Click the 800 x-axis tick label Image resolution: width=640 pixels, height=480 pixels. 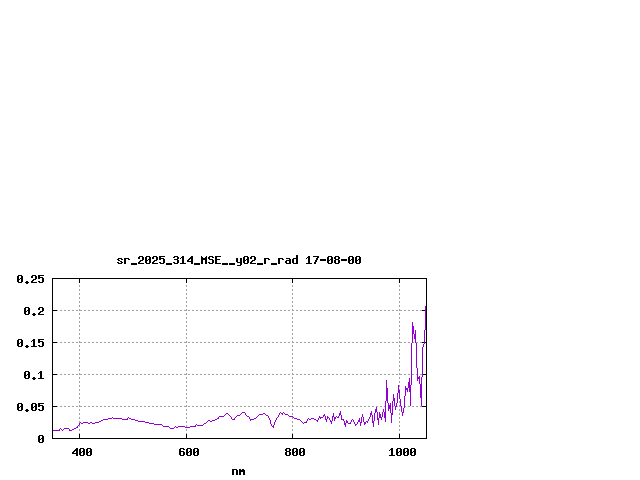click(293, 453)
